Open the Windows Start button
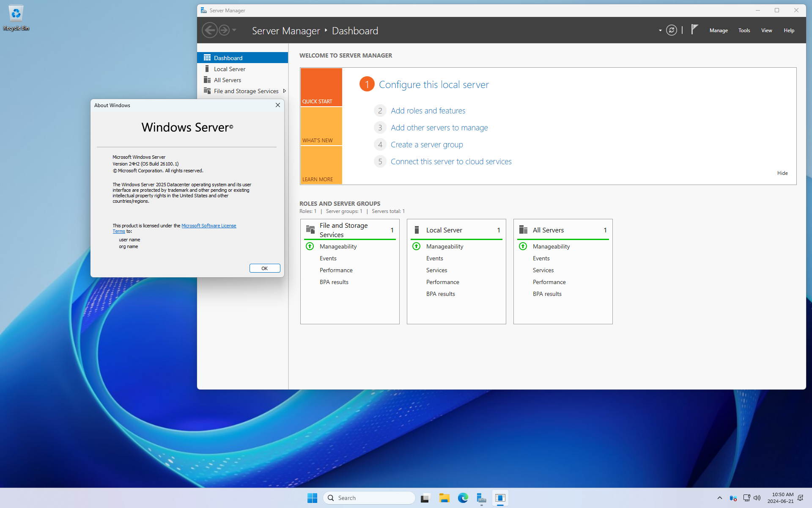Image resolution: width=812 pixels, height=508 pixels. pyautogui.click(x=312, y=498)
